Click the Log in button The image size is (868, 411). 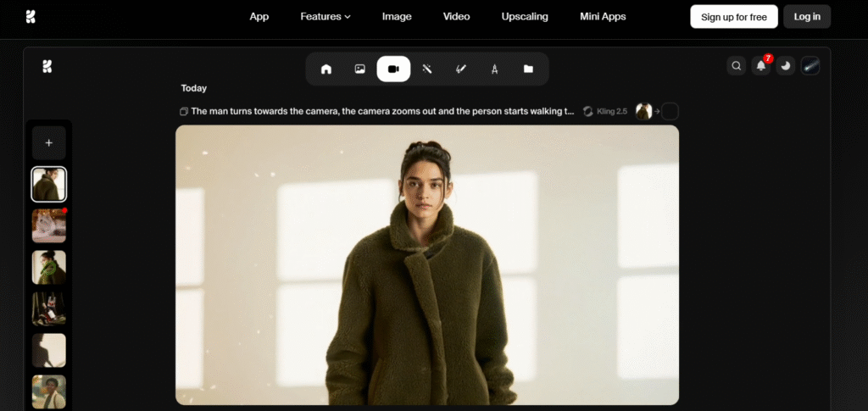click(x=806, y=17)
